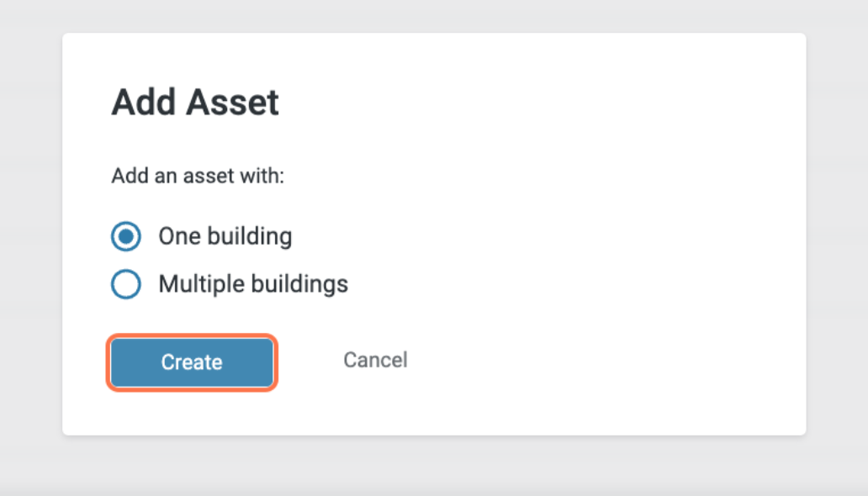Click the "Add an asset with:" prompt text
The height and width of the screenshot is (496, 868).
tap(198, 177)
